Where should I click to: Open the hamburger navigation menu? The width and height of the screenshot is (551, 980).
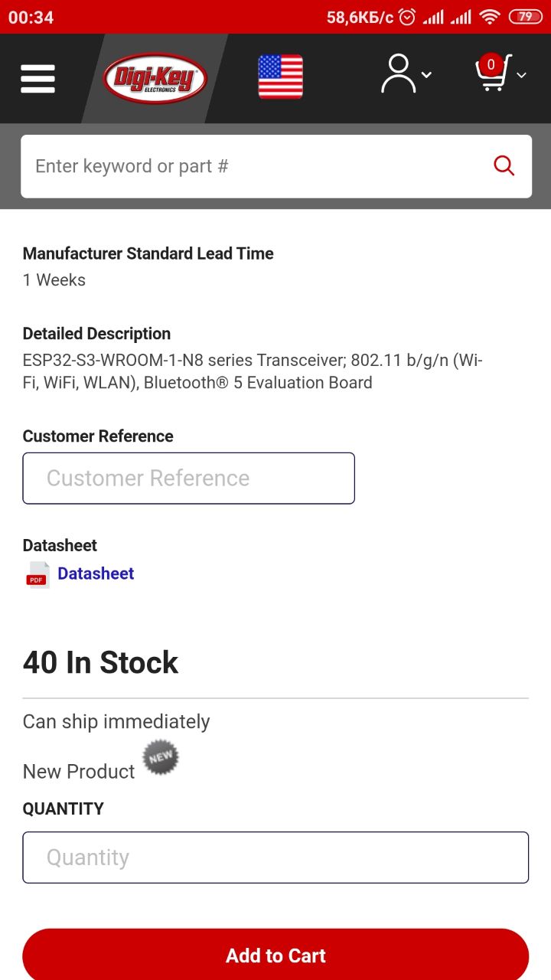coord(37,78)
